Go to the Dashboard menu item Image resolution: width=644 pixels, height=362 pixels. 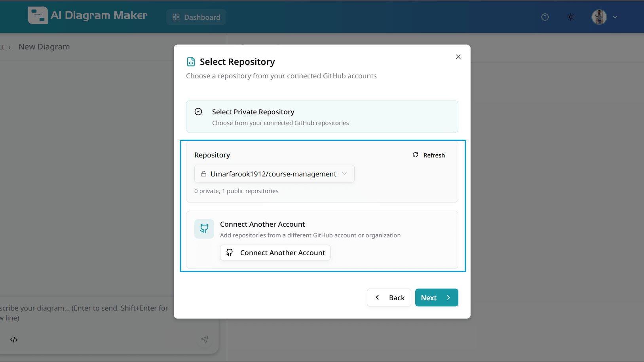[196, 17]
